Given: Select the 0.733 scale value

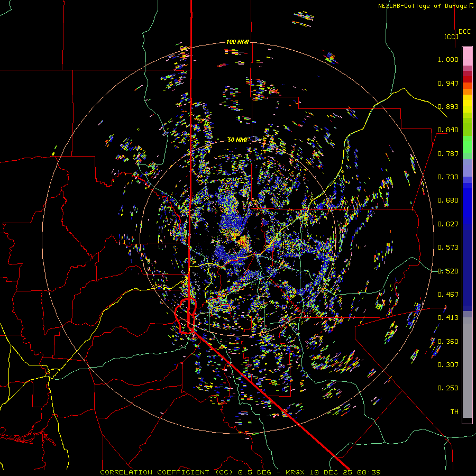Looking at the screenshot, I should [x=448, y=177].
